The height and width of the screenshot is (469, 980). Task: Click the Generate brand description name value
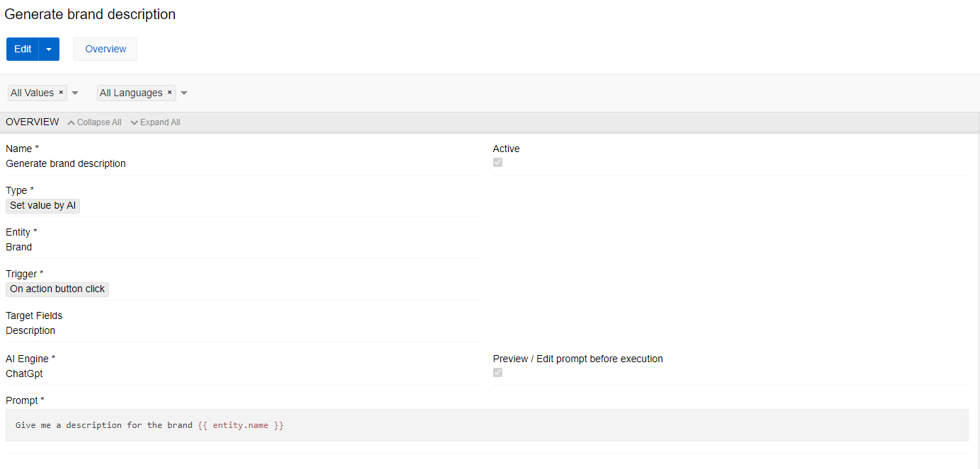(x=66, y=163)
